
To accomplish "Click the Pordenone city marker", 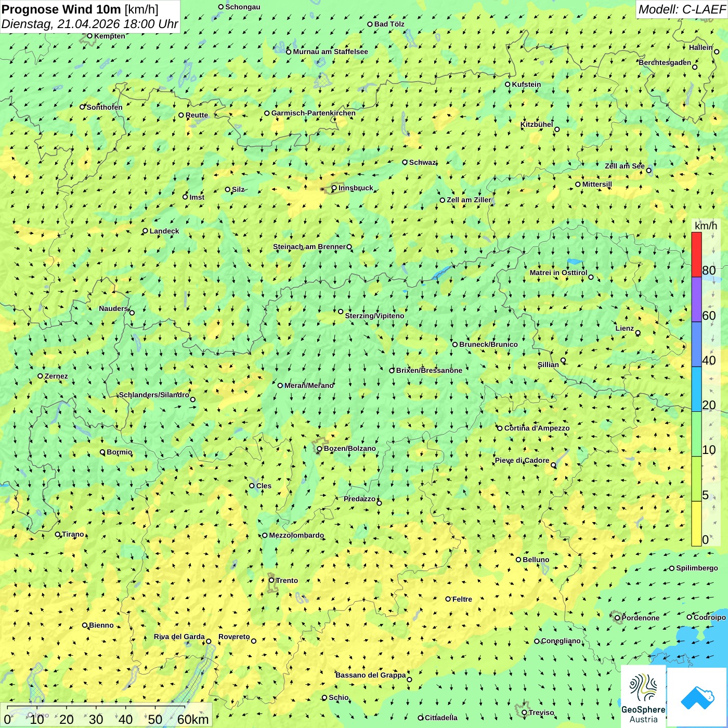I will (617, 618).
